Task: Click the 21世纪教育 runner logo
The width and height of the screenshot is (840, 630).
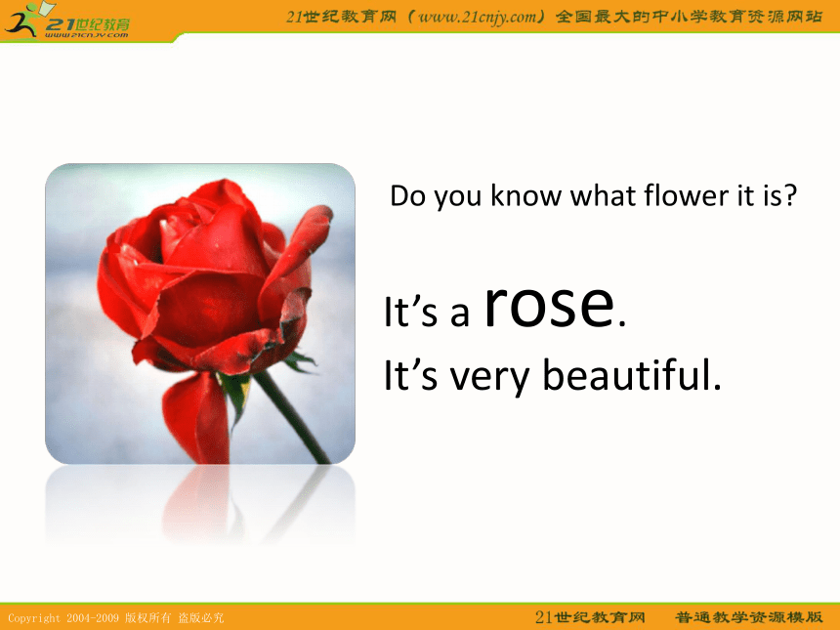Action: click(66, 21)
